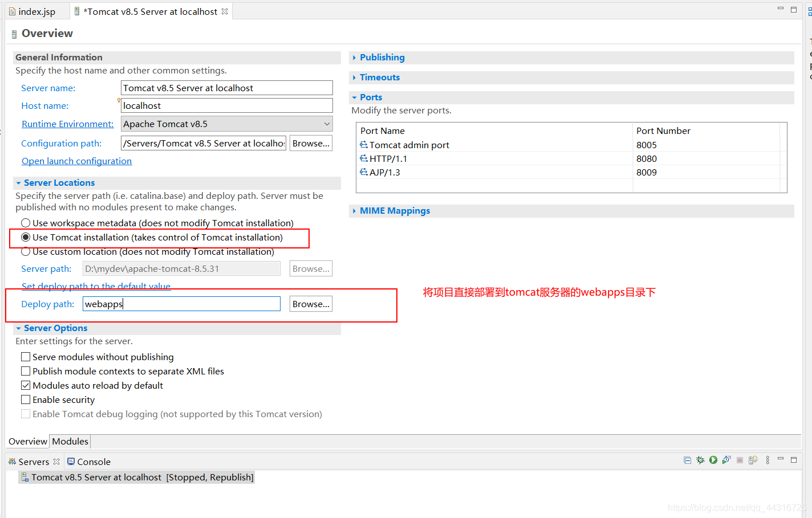Viewport: 812px width, 518px height.
Task: Close the Tomcat v8.5 Server editor tab
Action: (225, 11)
